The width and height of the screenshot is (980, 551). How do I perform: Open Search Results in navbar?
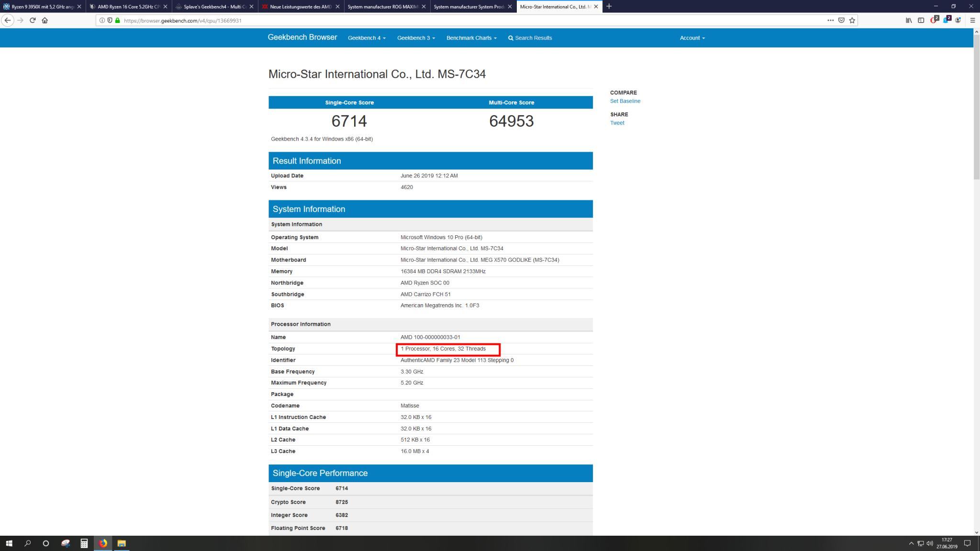(x=530, y=38)
